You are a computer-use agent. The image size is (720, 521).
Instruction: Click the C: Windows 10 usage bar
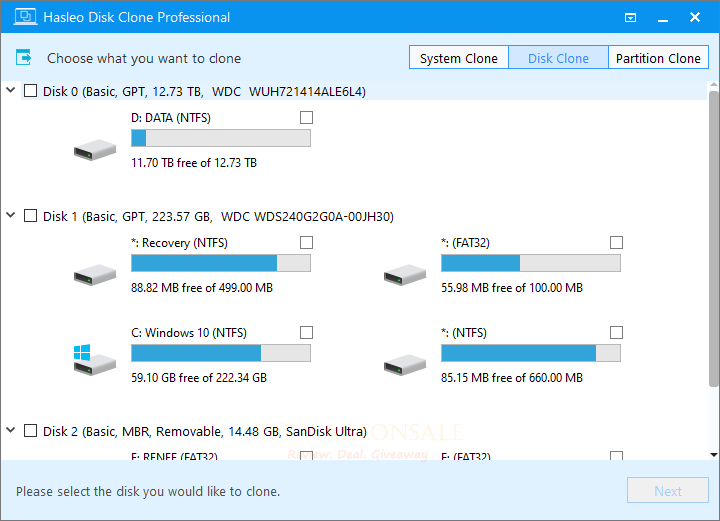[221, 353]
